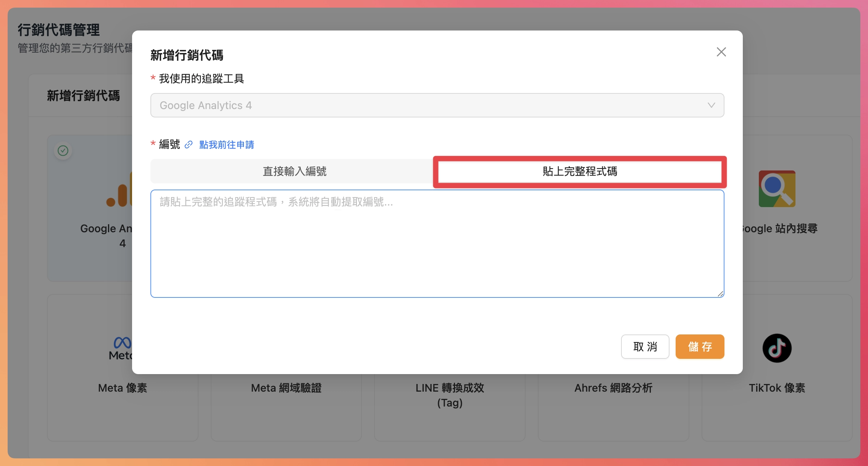Close the 新增行銷代碼 dialog with X
Viewport: 868px width, 466px height.
click(x=721, y=52)
